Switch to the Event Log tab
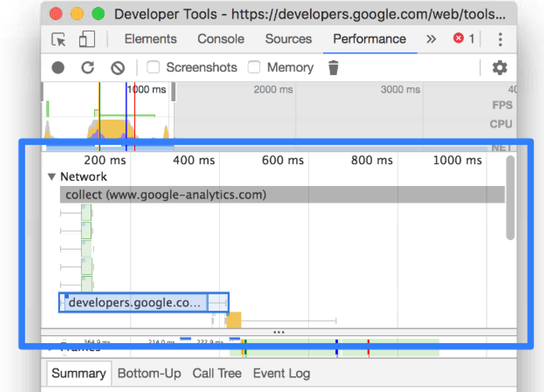 coord(281,373)
